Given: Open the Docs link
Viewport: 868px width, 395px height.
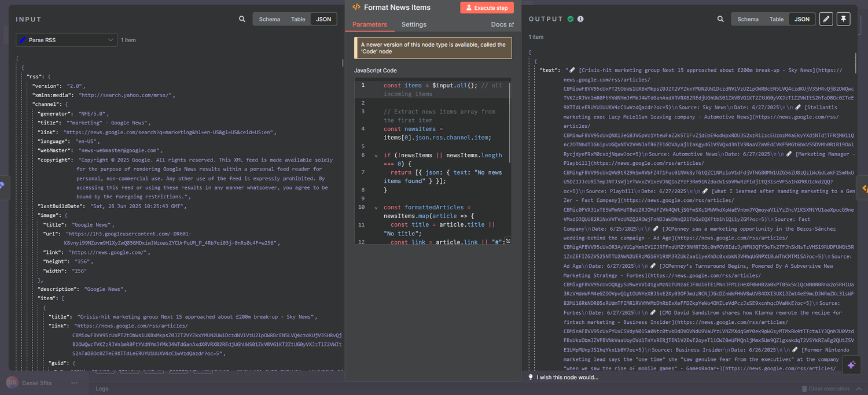Looking at the screenshot, I should (499, 24).
